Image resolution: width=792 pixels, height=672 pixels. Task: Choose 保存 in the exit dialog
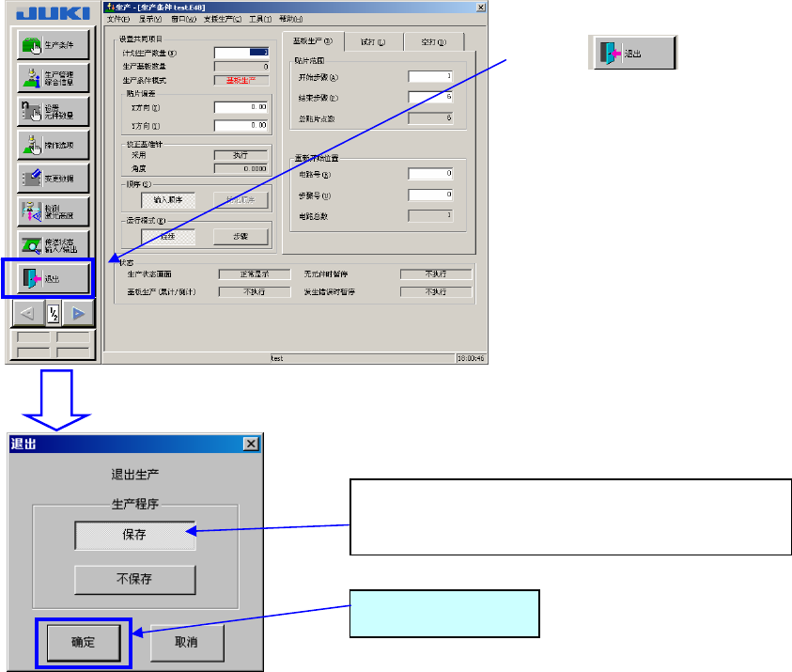[x=135, y=535]
